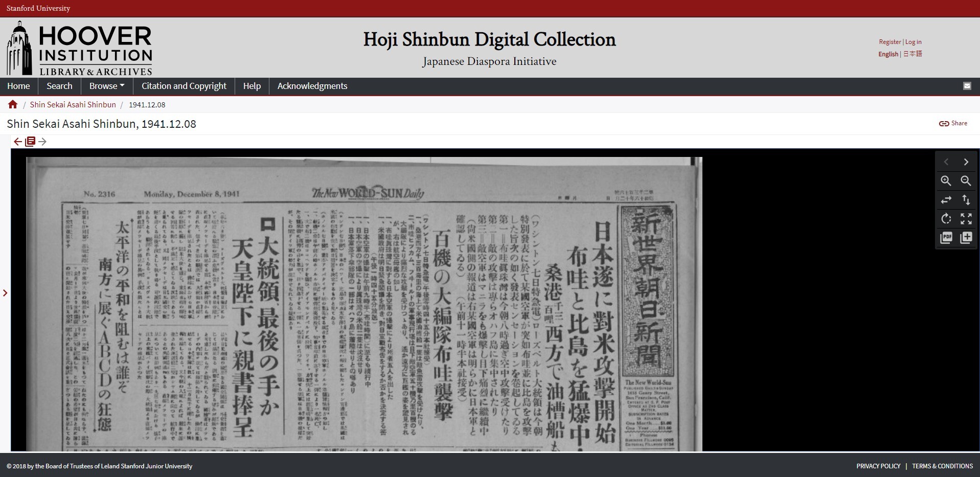The width and height of the screenshot is (980, 477).
Task: Zoom out of the newspaper page
Action: (x=966, y=180)
